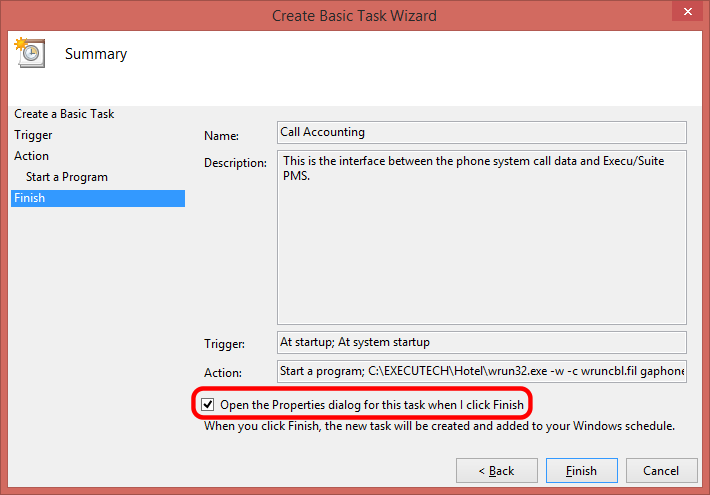This screenshot has width=710, height=495.
Task: Click the Summary heading
Action: 96,54
